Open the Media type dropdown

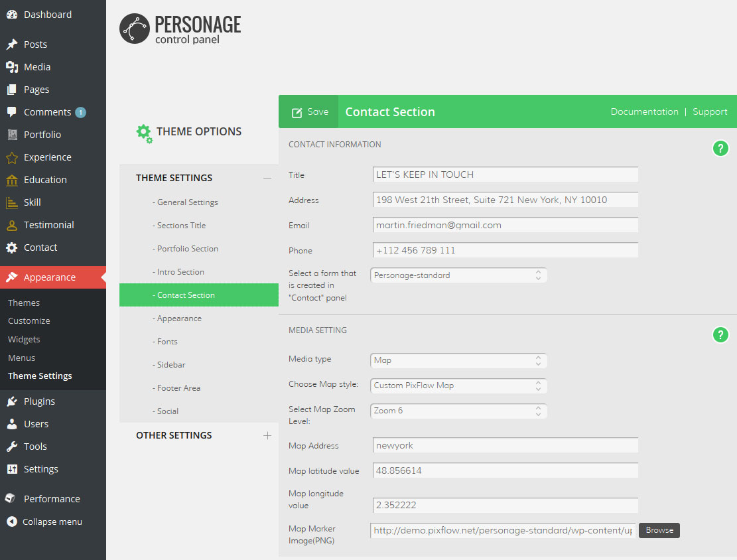pyautogui.click(x=458, y=360)
